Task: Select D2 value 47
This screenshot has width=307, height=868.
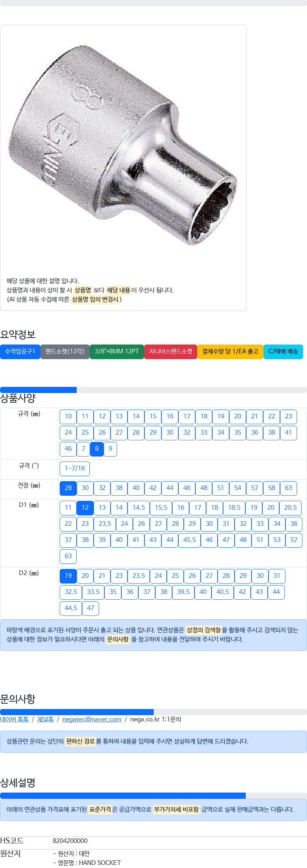Action: click(91, 608)
